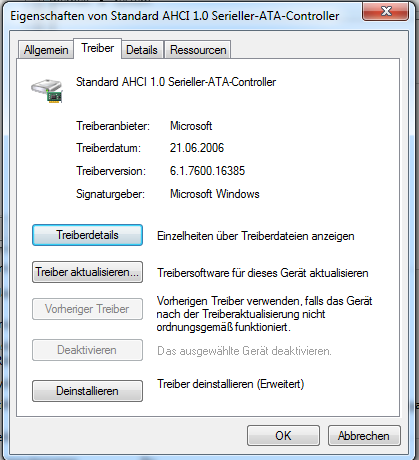Click the Treiberdatum value 21.06.2006
Screen dimensions: 419x460
(197, 148)
